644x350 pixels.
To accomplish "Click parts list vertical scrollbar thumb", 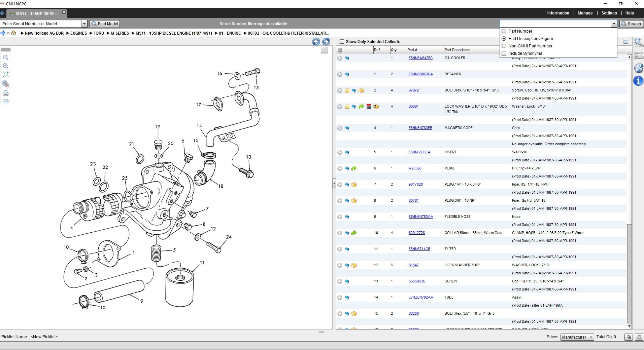I will (x=629, y=142).
